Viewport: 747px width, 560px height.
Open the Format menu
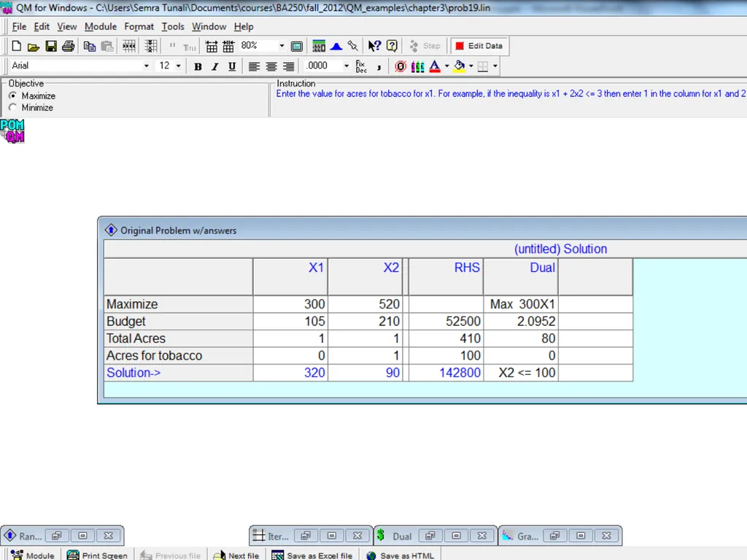point(139,27)
